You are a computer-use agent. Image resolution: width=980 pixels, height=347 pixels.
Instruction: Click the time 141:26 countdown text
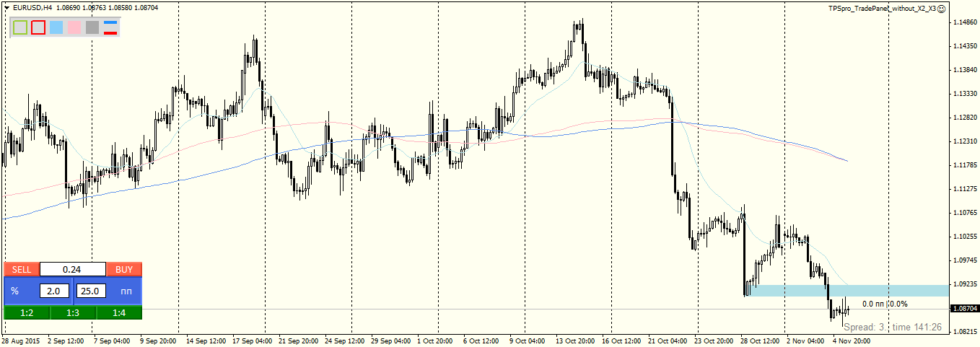tap(917, 327)
